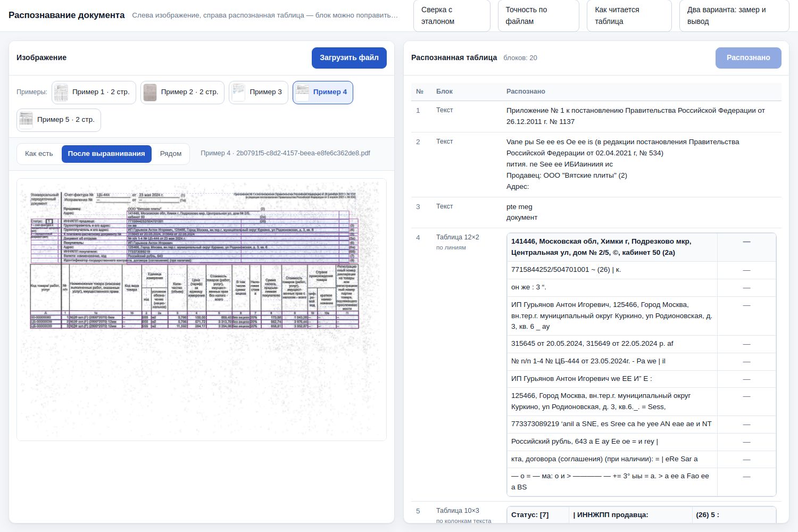Load example "Пример 5 · 2 стр."

(x=59, y=120)
